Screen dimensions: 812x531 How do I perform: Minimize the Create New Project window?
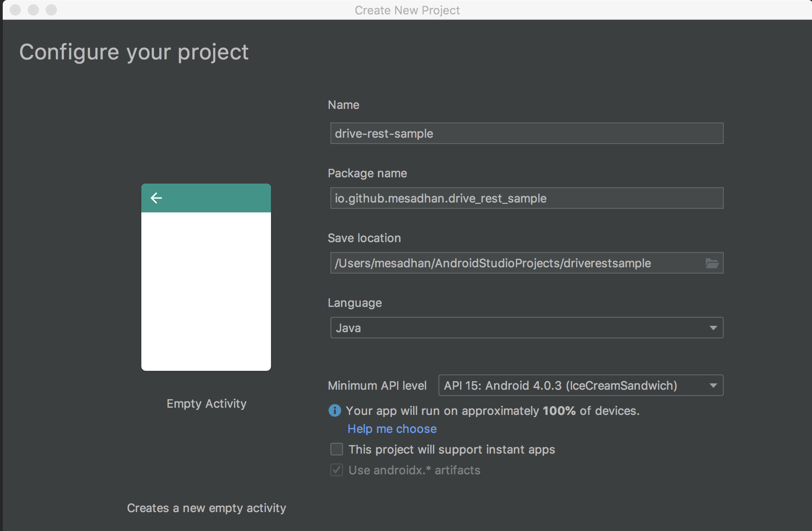tap(33, 10)
